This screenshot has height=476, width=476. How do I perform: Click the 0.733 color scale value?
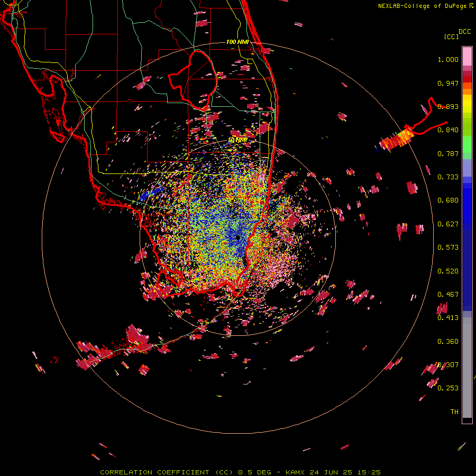[x=448, y=177]
